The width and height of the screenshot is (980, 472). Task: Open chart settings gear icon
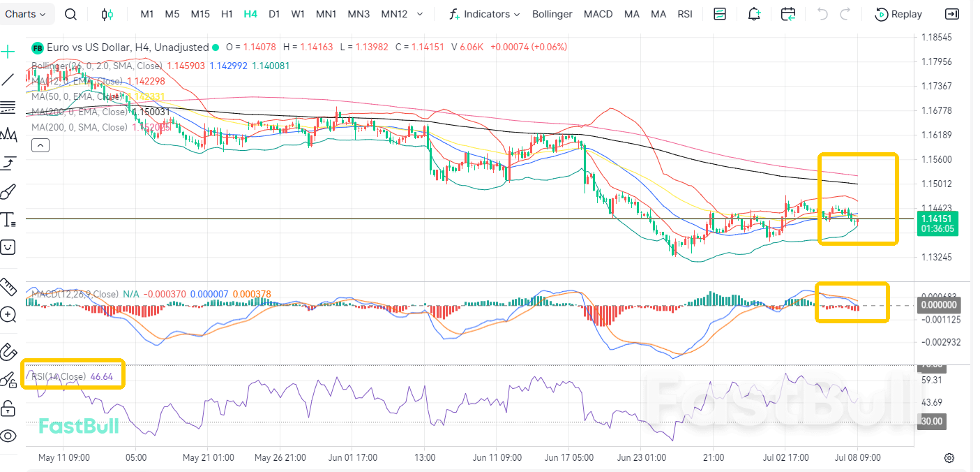tap(949, 458)
